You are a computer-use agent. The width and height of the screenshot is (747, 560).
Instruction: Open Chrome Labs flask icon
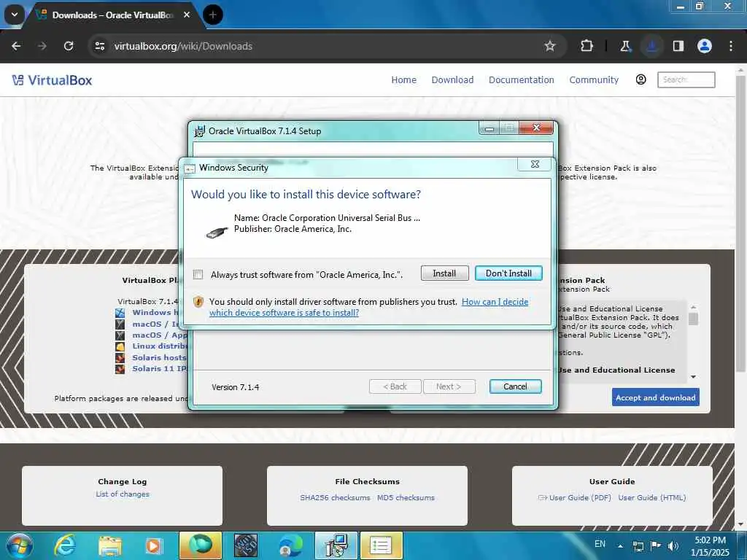coord(625,46)
